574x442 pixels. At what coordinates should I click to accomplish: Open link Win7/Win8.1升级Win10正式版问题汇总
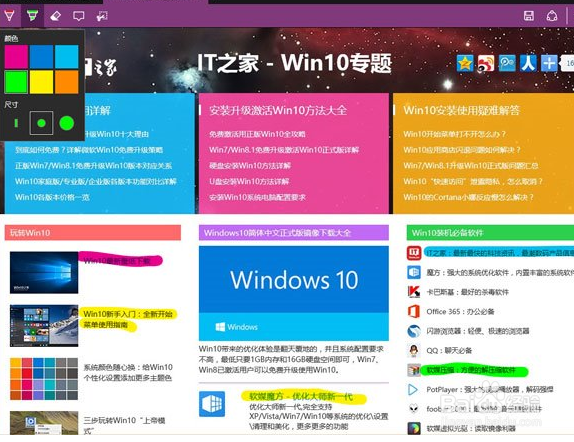[x=471, y=166]
